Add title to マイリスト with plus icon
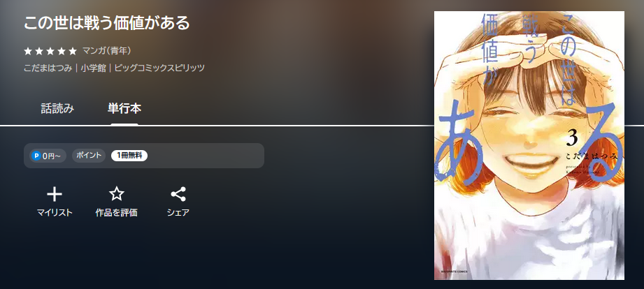The width and height of the screenshot is (644, 289). pos(55,194)
